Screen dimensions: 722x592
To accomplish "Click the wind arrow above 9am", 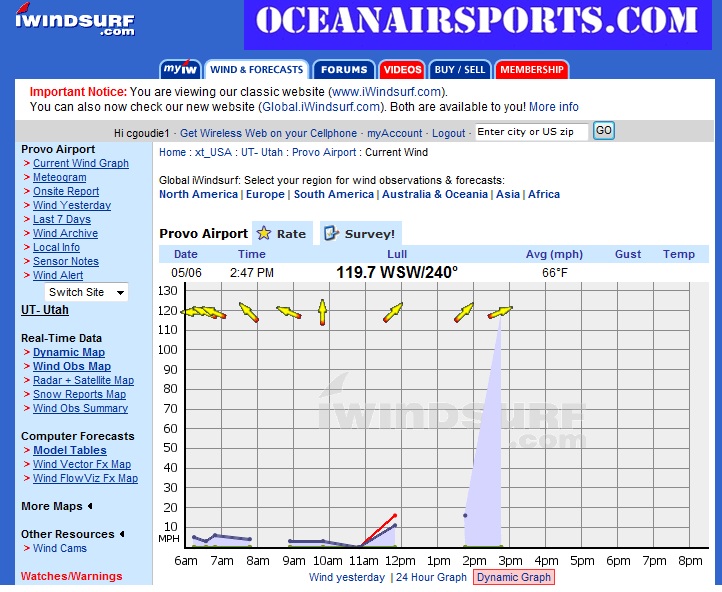I will point(288,313).
